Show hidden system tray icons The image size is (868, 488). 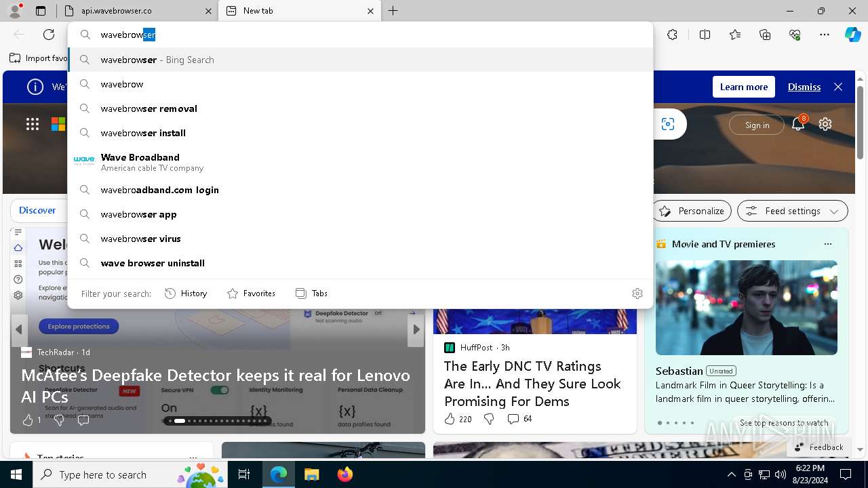click(731, 474)
